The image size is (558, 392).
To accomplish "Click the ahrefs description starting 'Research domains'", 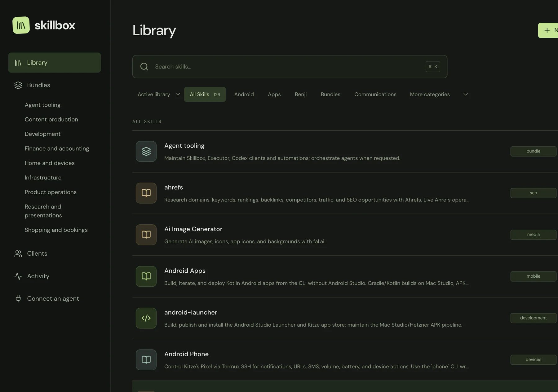I will coord(317,200).
